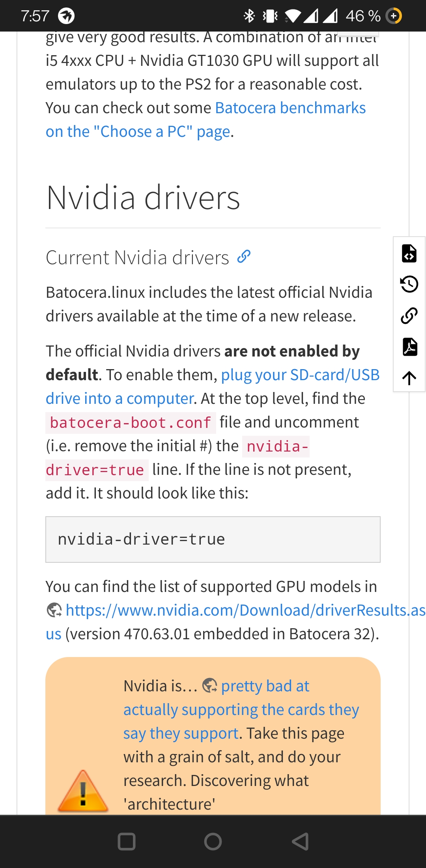Viewport: 426px width, 868px height.
Task: Tap the Android recent apps square button
Action: 127,842
